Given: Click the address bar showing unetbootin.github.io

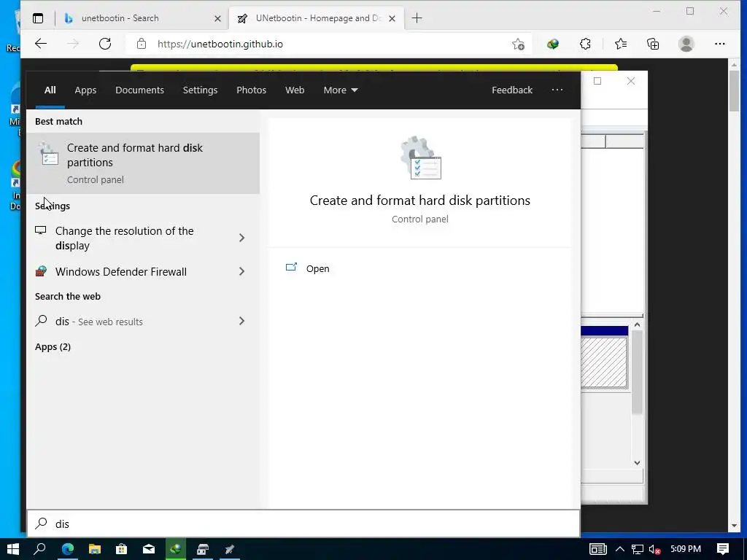Looking at the screenshot, I should click(x=329, y=44).
